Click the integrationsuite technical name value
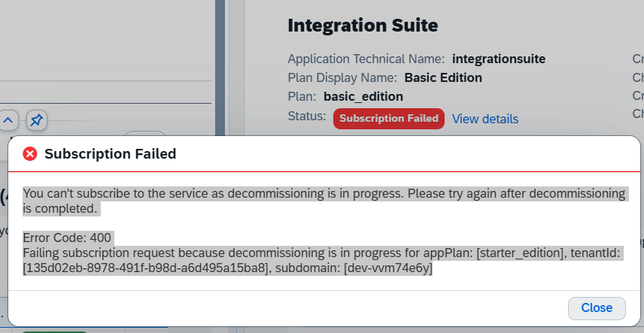Image resolution: width=644 pixels, height=333 pixels. point(499,59)
